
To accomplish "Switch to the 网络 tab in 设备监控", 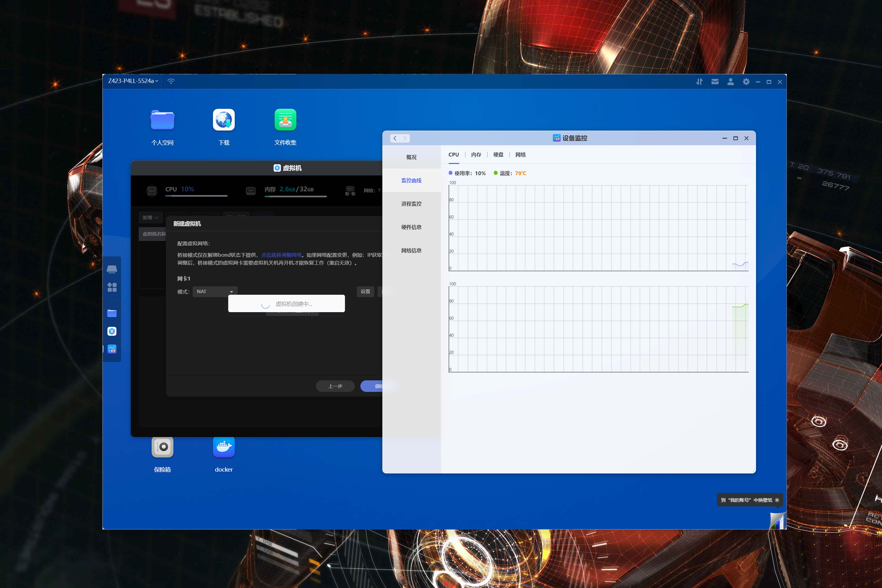I will click(521, 154).
